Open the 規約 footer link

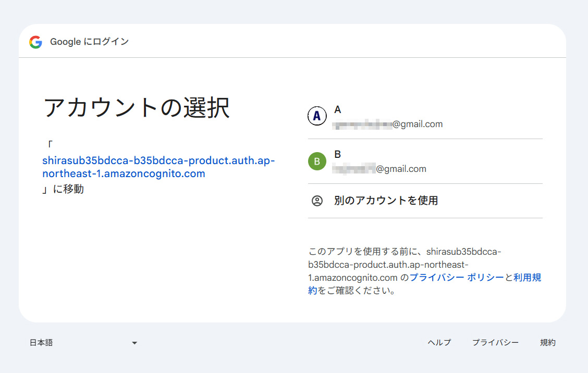pos(547,343)
